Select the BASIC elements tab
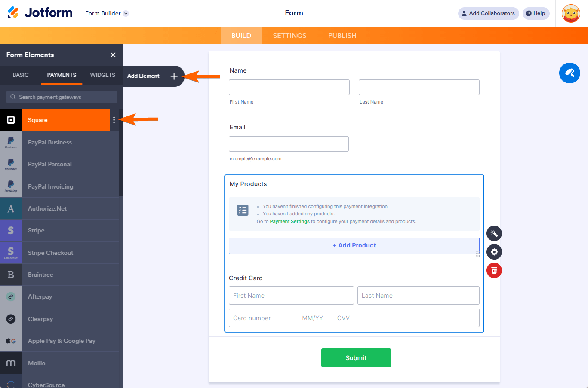588x388 pixels. (21, 75)
